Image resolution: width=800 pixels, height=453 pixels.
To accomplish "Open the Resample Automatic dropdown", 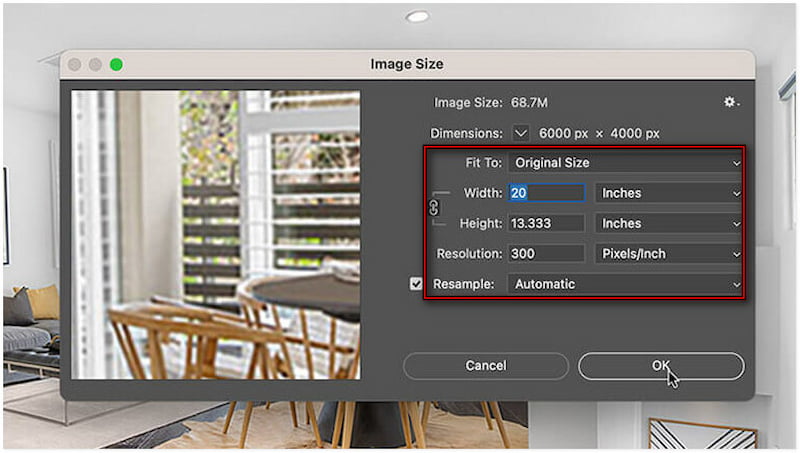I will (626, 284).
